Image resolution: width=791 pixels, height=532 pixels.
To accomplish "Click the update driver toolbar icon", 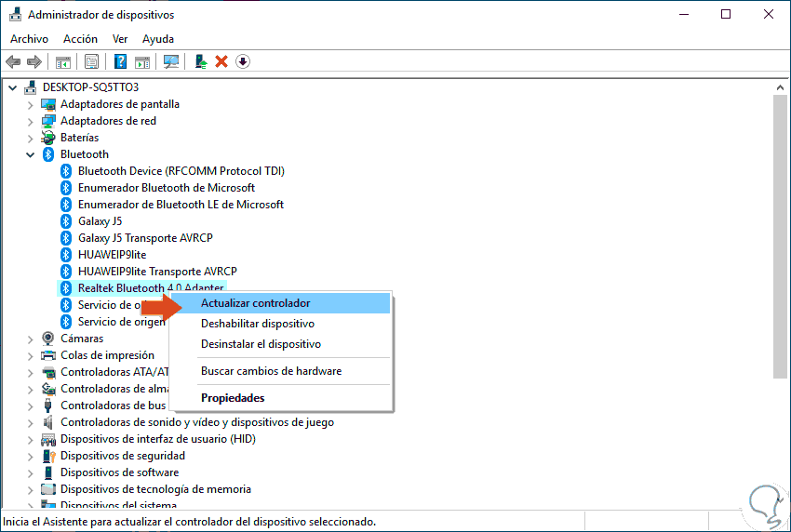I will coord(201,61).
